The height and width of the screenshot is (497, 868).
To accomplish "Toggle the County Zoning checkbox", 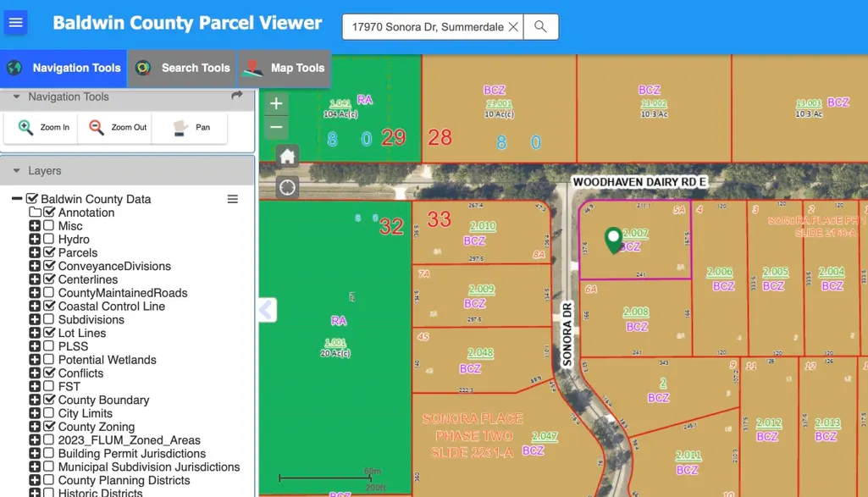I will click(49, 426).
